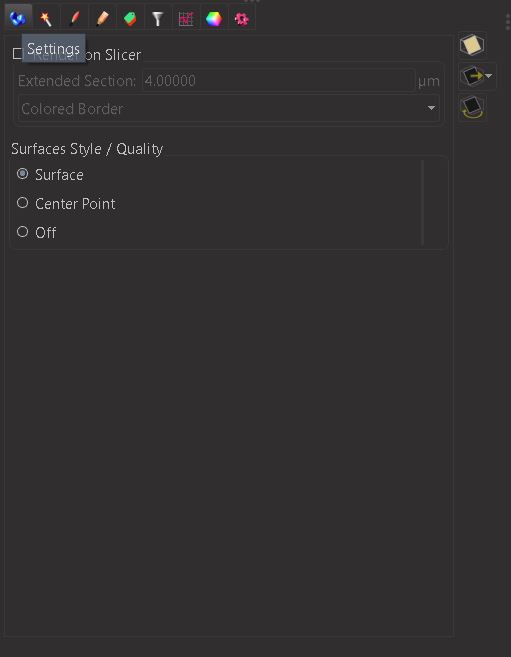Enable the Slicer checkbox

click(x=17, y=54)
